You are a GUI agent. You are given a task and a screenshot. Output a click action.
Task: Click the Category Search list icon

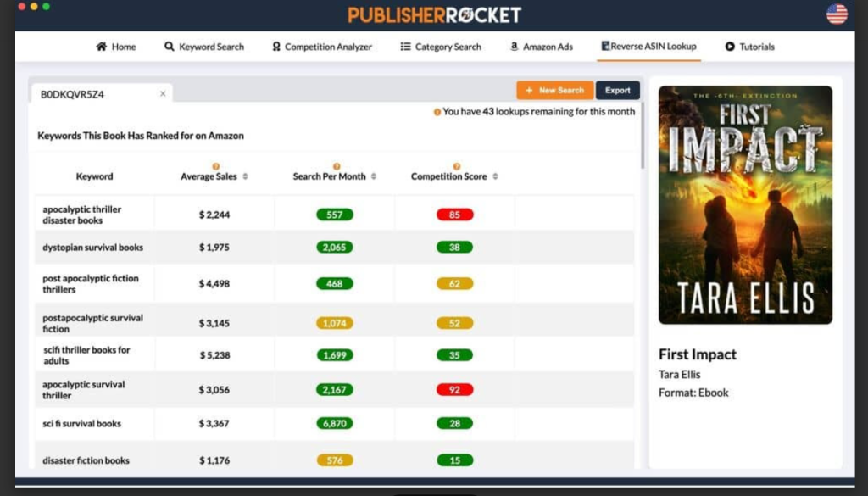(x=406, y=47)
